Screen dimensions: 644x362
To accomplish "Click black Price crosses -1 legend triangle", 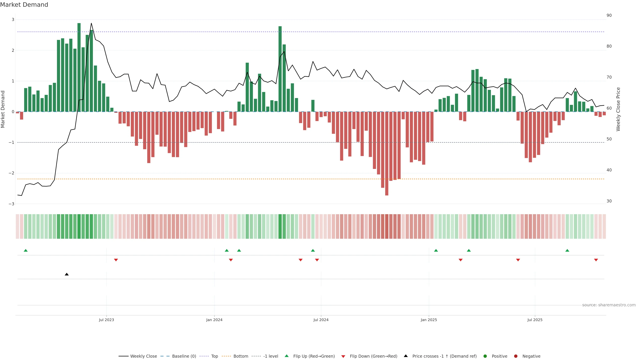I will point(406,356).
